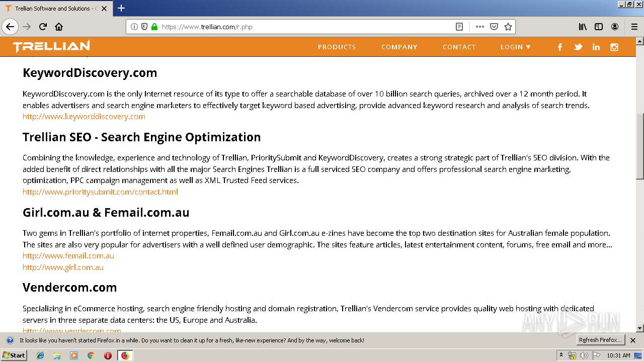The width and height of the screenshot is (644, 362).
Task: Click the Girl.com.au & Femail.com.au heading
Action: [106, 213]
